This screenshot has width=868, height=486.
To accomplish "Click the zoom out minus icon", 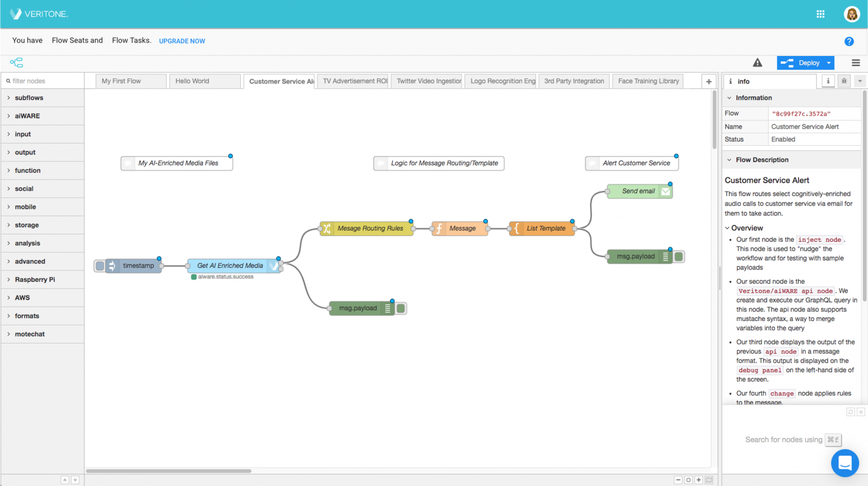I will point(678,480).
